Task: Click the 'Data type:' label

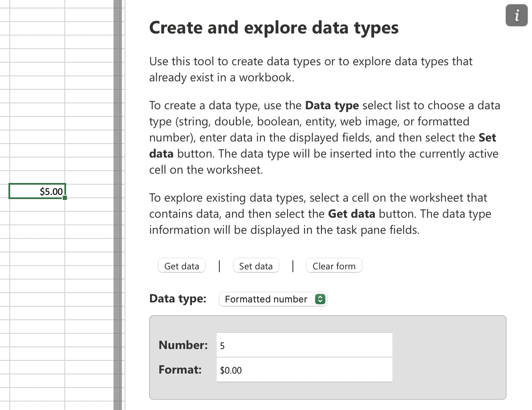Action: (x=177, y=299)
